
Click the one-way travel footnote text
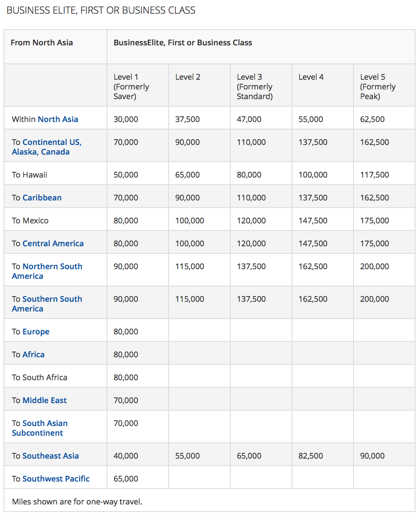tap(77, 502)
